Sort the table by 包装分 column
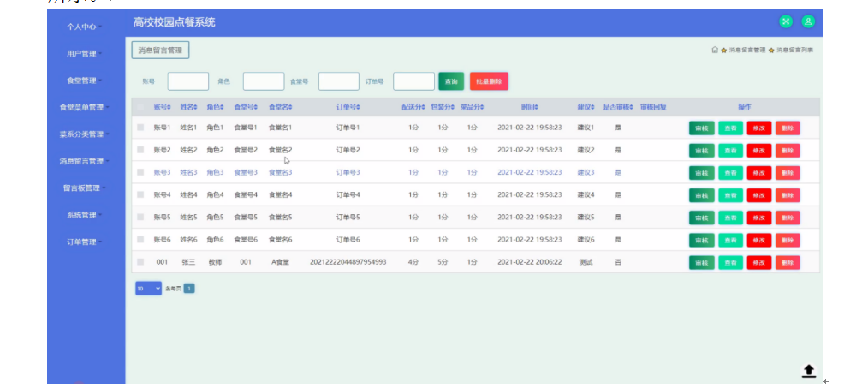This screenshot has width=868, height=388. (x=443, y=107)
